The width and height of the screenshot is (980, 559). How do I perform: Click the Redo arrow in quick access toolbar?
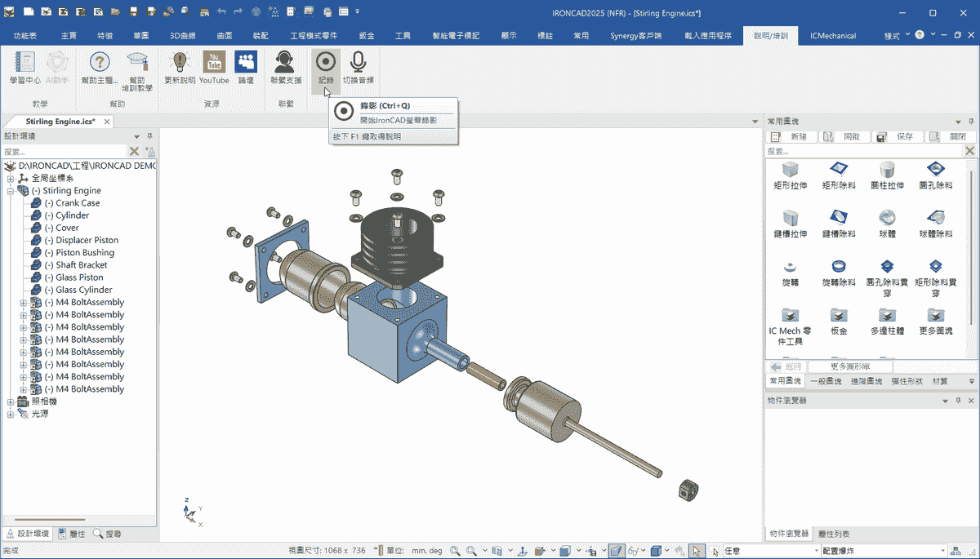click(x=238, y=12)
